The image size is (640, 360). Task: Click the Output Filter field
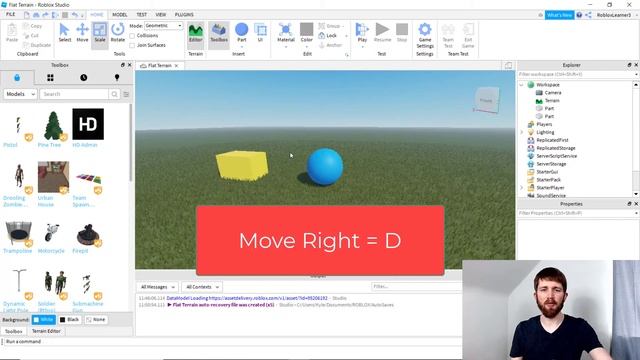[416, 287]
